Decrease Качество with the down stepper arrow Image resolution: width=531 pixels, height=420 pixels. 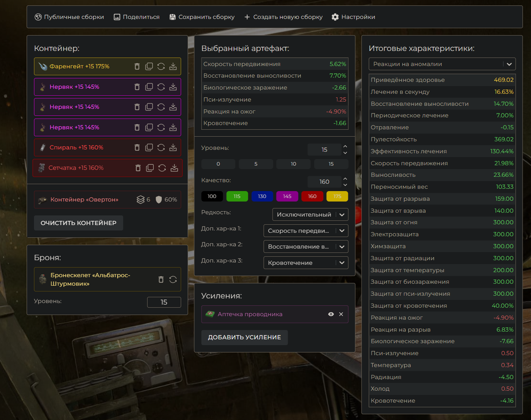coord(345,185)
